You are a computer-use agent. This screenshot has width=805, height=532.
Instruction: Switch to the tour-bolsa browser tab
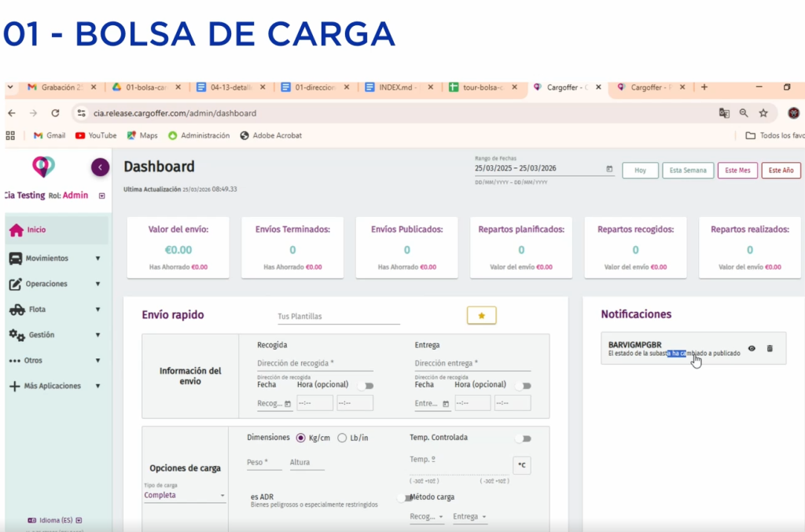click(x=482, y=87)
